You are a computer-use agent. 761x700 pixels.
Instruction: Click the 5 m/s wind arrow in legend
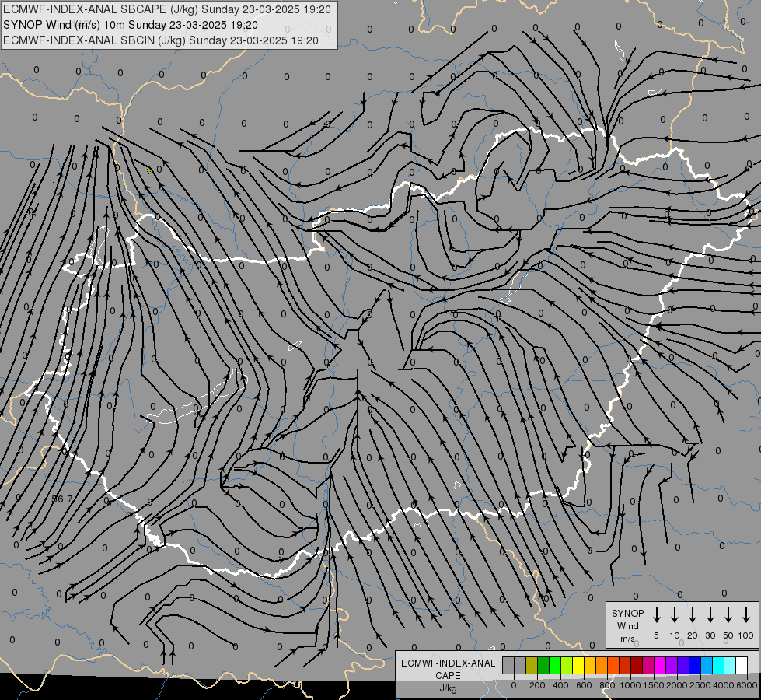click(x=656, y=615)
